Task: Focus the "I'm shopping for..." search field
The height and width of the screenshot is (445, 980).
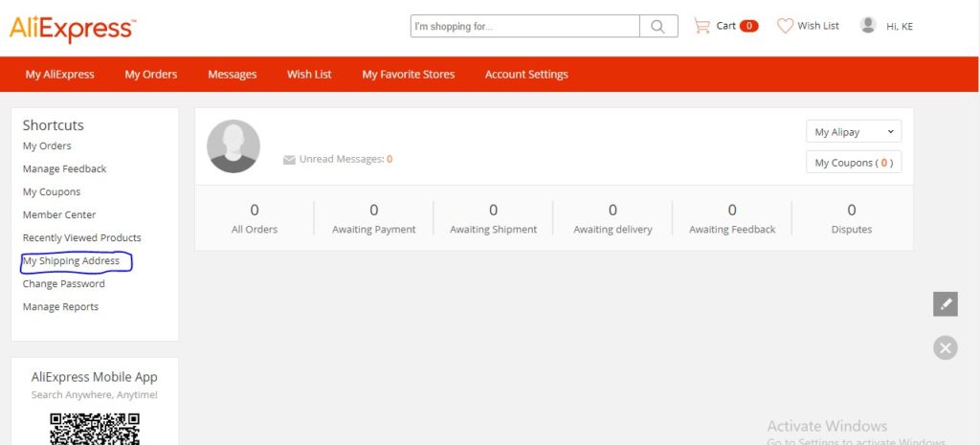Action: click(x=525, y=26)
